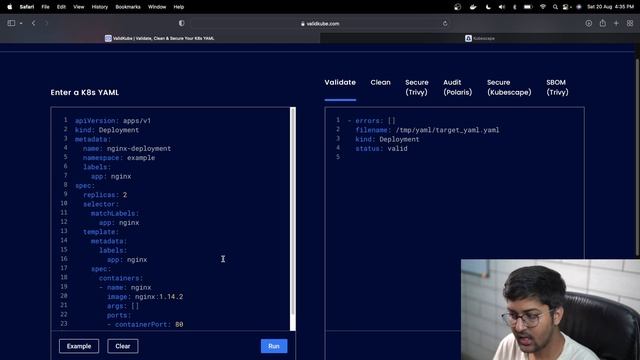Click the privacy report shield icon
Viewport: 640px width, 360px height.
click(x=182, y=23)
